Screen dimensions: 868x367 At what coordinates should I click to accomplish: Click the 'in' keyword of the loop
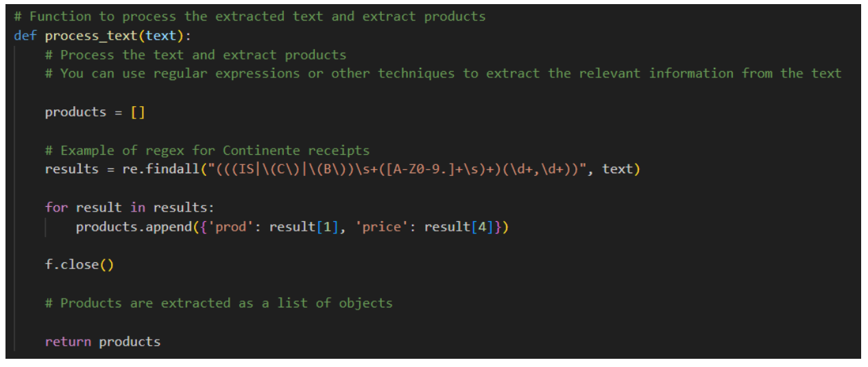[137, 207]
